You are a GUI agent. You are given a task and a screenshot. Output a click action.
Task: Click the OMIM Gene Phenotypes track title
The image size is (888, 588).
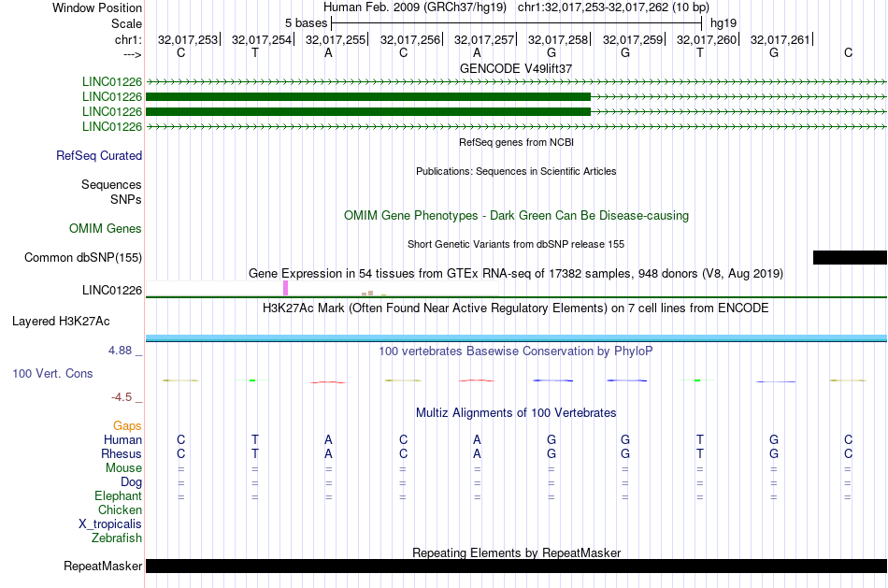coord(517,216)
